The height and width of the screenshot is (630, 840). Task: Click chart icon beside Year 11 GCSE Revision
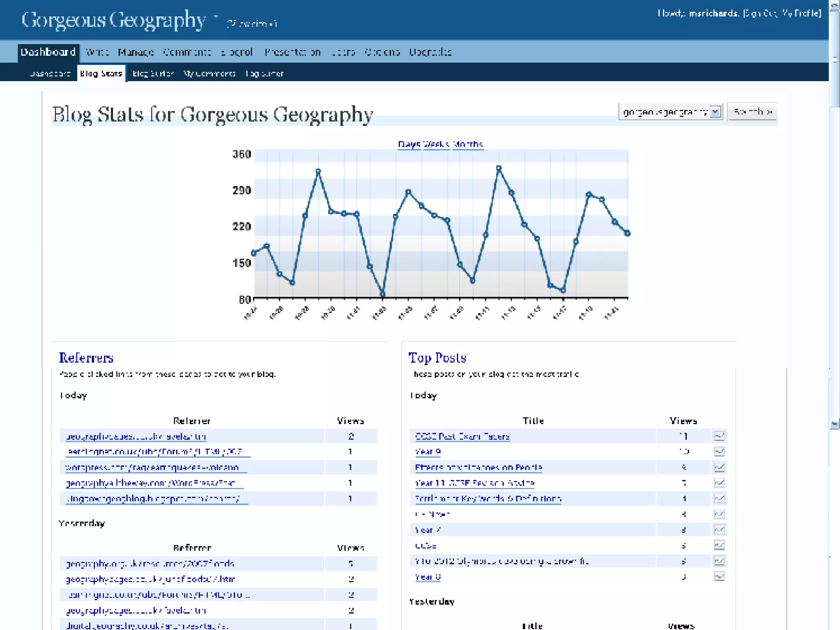coord(719,483)
